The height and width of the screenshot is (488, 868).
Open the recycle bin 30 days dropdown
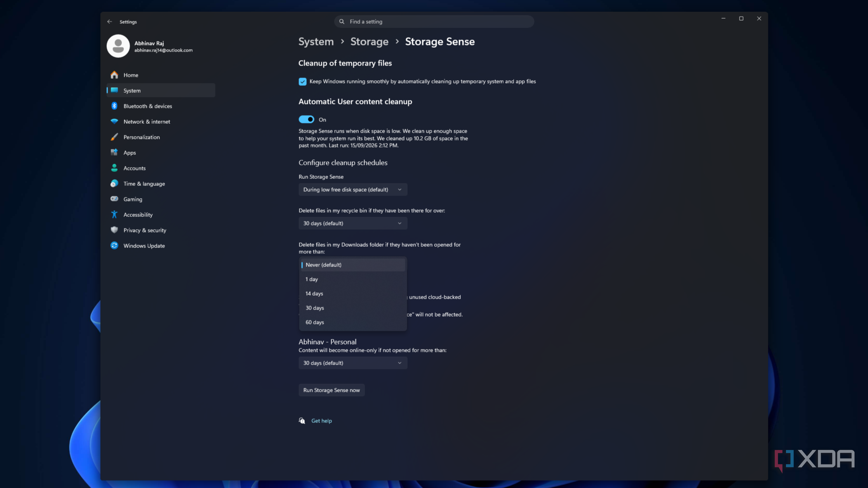(353, 223)
